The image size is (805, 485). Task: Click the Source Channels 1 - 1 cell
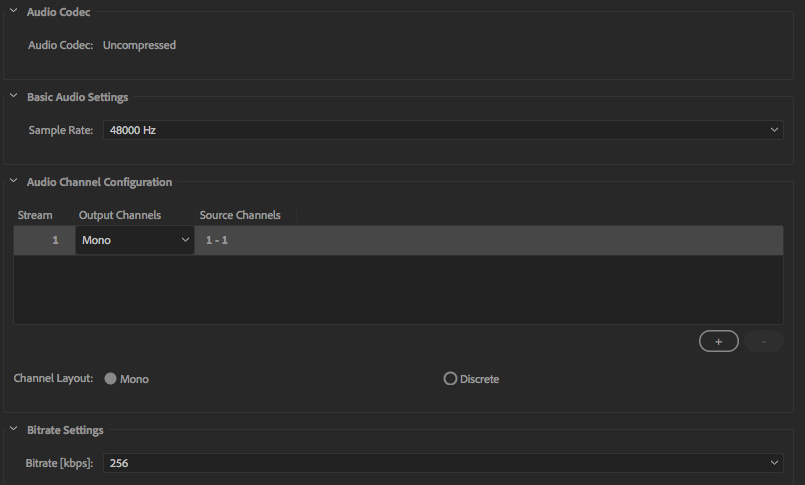[x=217, y=240]
